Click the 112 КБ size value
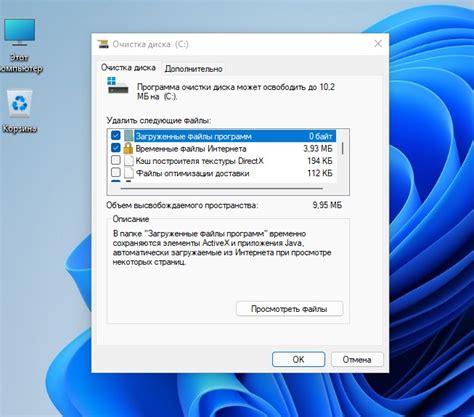474x417 pixels. pyautogui.click(x=320, y=173)
